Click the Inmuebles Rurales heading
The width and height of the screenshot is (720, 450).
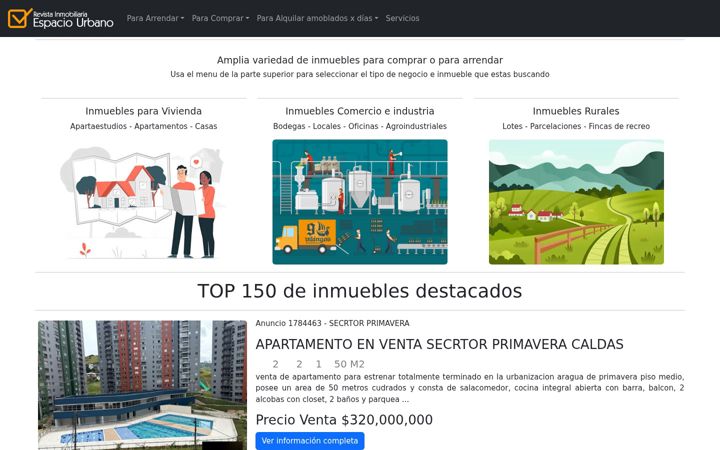coord(576,111)
